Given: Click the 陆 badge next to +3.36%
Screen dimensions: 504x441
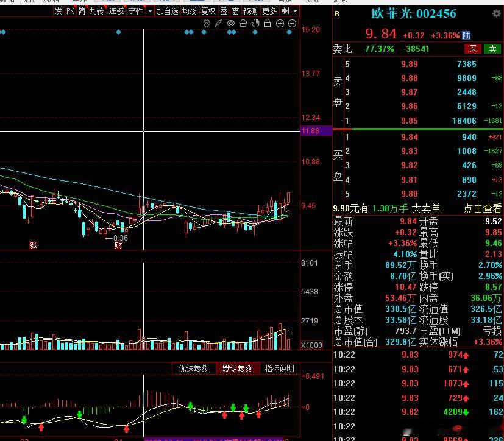Looking at the screenshot, I should pyautogui.click(x=466, y=35).
